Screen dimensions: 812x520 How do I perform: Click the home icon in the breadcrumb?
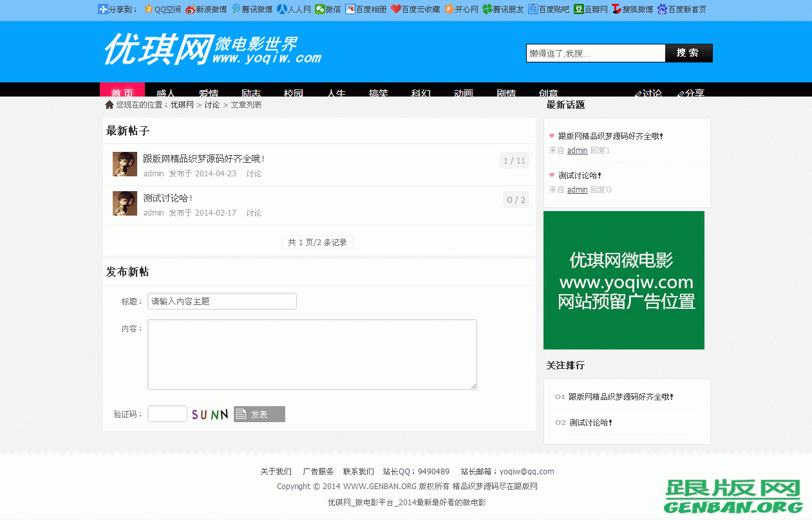(x=108, y=104)
